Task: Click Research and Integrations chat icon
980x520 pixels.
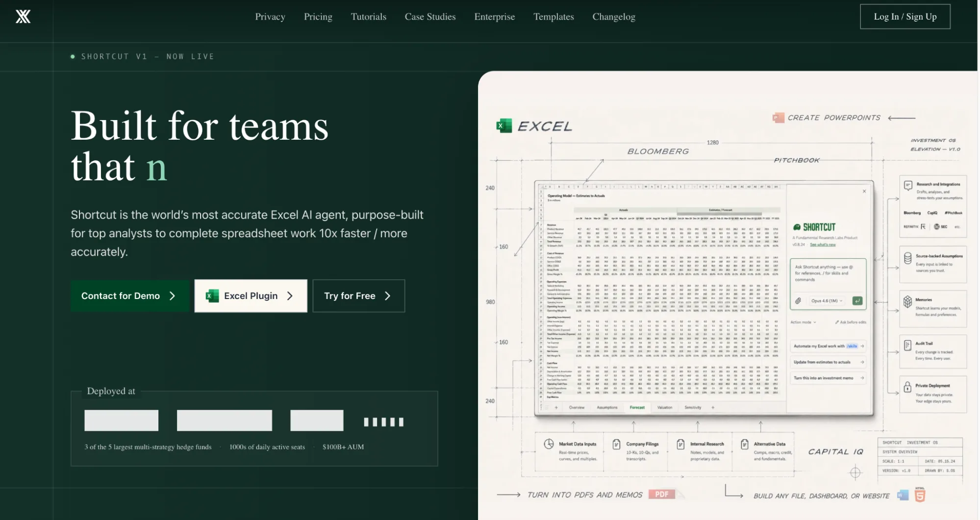Action: pyautogui.click(x=908, y=185)
